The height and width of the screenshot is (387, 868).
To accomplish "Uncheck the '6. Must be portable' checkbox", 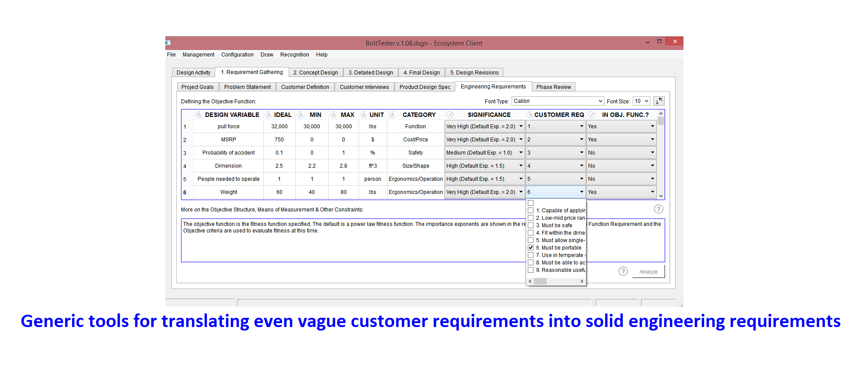I will click(530, 248).
